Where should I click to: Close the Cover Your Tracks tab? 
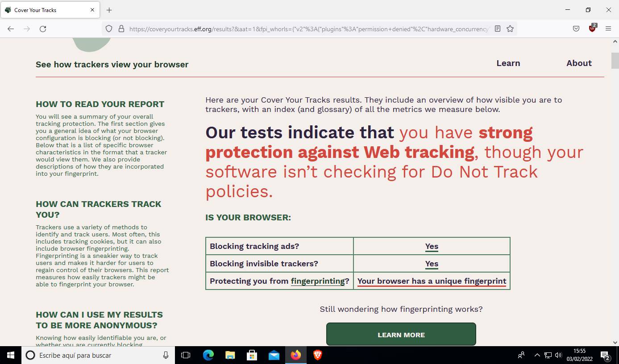[92, 10]
